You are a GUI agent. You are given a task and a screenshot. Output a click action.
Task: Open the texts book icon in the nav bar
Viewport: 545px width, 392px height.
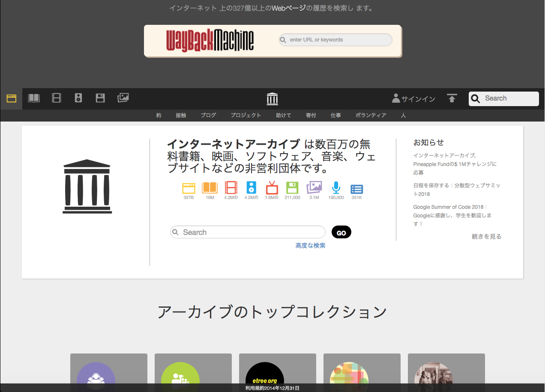pyautogui.click(x=34, y=98)
